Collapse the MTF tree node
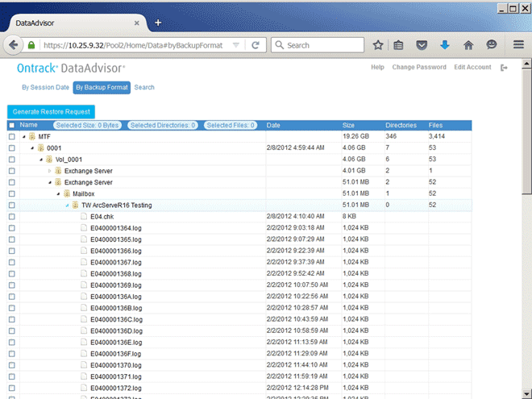Image resolution: width=532 pixels, height=399 pixels. click(x=23, y=137)
